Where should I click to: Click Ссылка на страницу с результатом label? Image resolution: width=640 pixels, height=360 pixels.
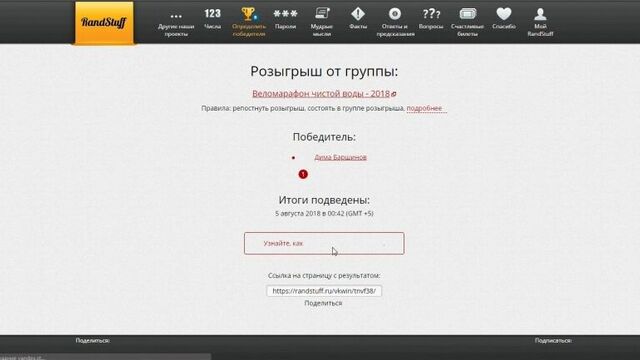tap(324, 276)
